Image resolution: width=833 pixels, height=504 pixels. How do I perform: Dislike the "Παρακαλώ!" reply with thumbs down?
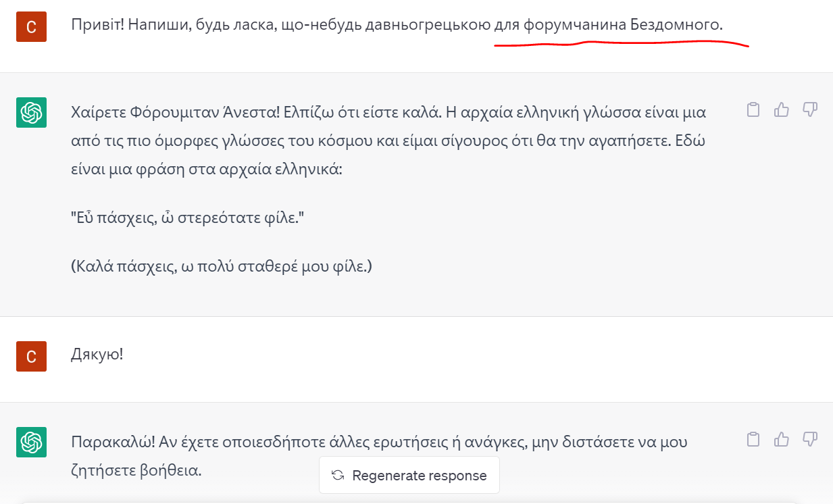(810, 440)
